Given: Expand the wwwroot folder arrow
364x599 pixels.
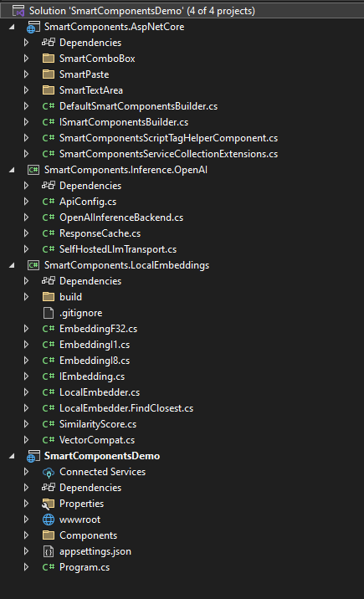Looking at the screenshot, I should click(x=26, y=520).
